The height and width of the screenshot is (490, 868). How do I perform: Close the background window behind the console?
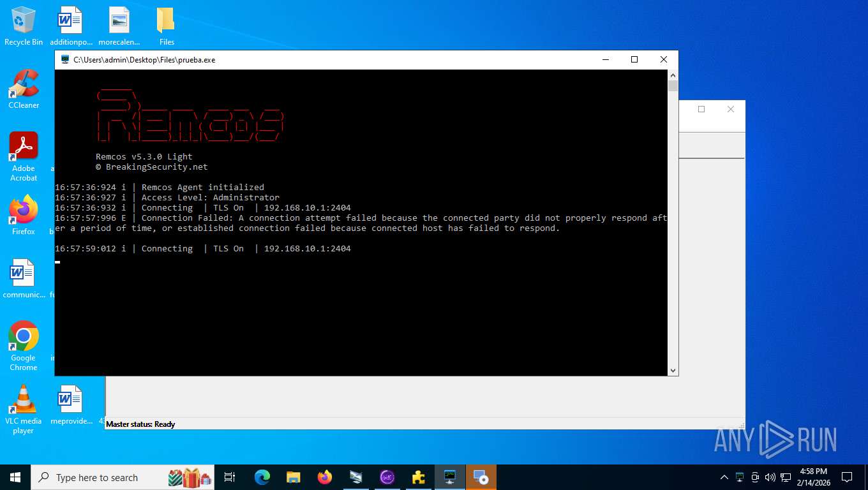click(731, 109)
